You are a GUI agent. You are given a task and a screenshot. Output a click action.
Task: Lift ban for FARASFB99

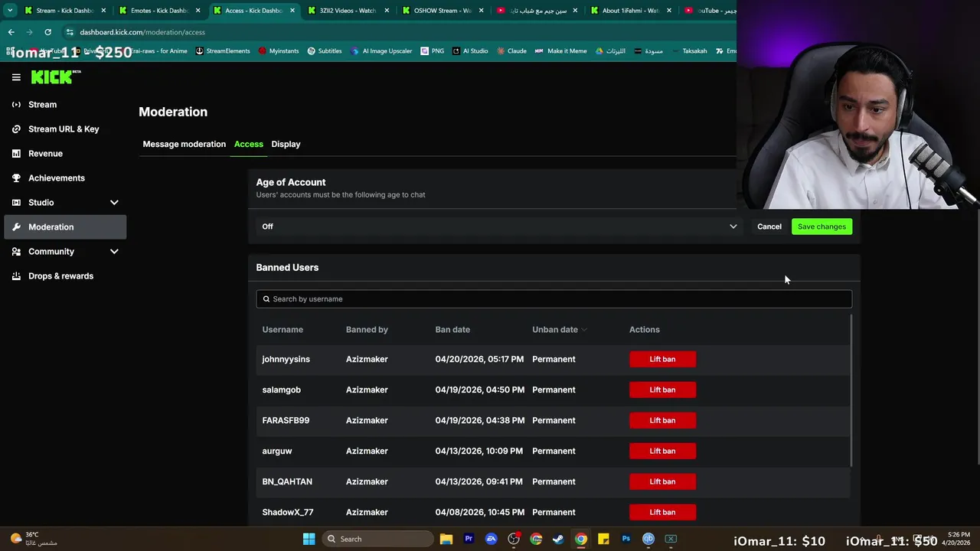pos(662,420)
